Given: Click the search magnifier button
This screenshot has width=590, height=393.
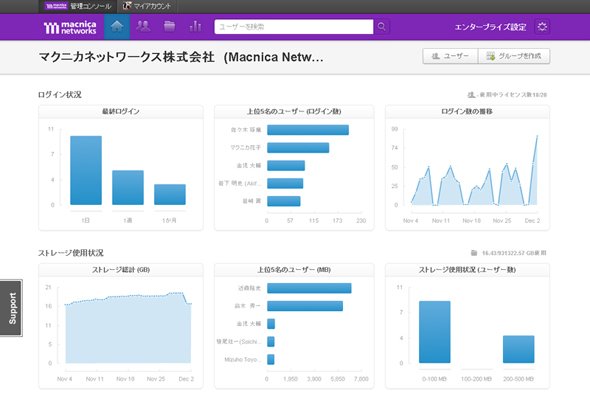Looking at the screenshot, I should tap(382, 27).
